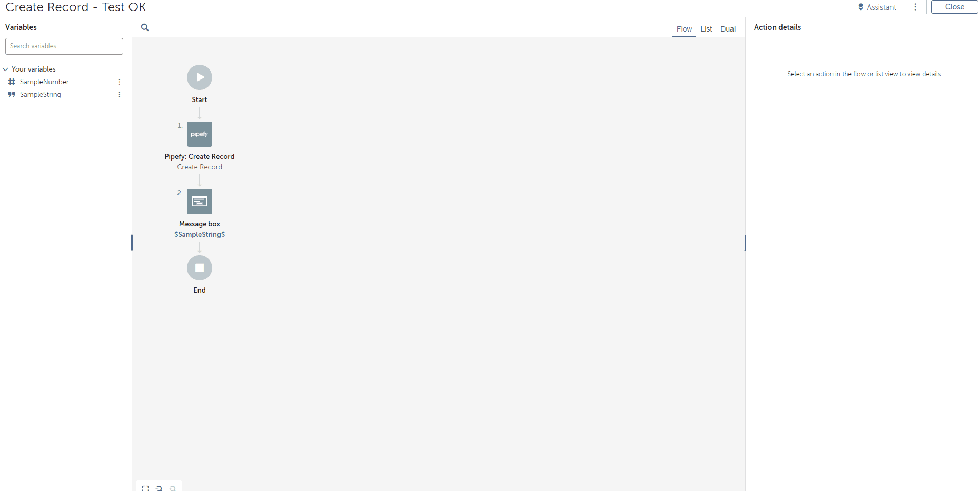Image resolution: width=980 pixels, height=491 pixels.
Task: Select the SampleNumber variable
Action: pos(44,82)
